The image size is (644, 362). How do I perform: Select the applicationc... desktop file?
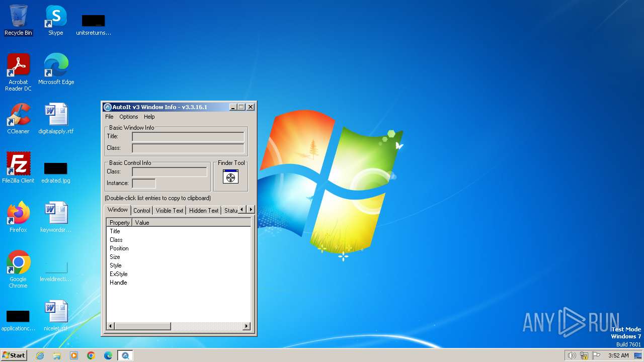click(x=18, y=320)
